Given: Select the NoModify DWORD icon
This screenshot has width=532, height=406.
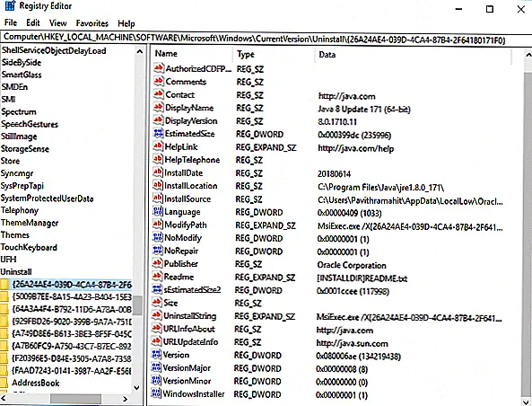Looking at the screenshot, I should (157, 238).
